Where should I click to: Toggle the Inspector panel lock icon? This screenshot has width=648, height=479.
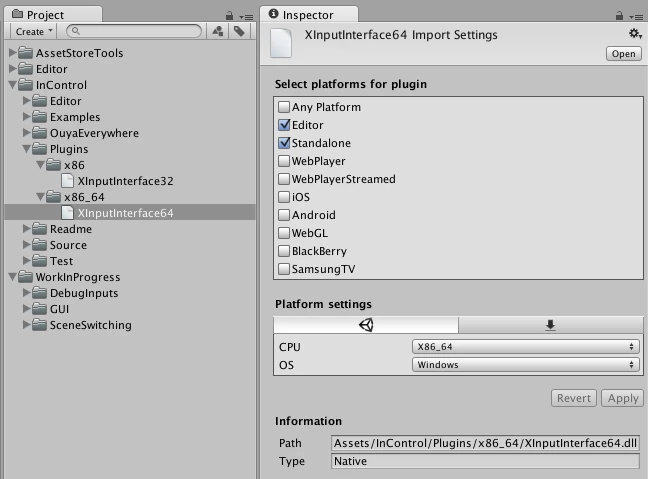pyautogui.click(x=619, y=16)
